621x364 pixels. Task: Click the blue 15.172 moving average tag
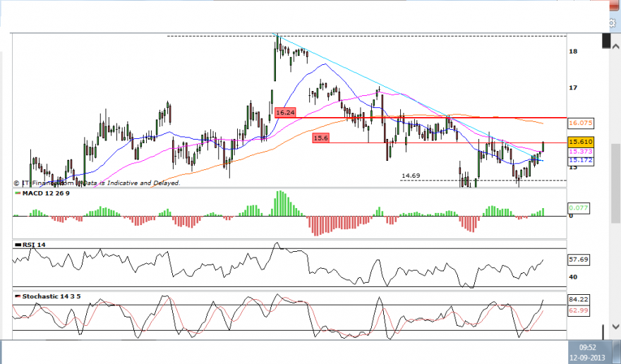580,160
